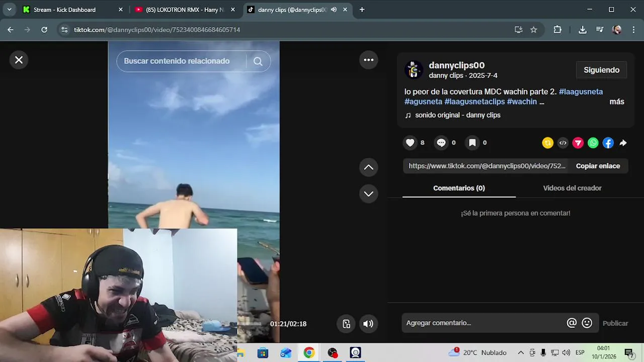
Task: Click the Publicar comment button
Action: click(x=615, y=323)
